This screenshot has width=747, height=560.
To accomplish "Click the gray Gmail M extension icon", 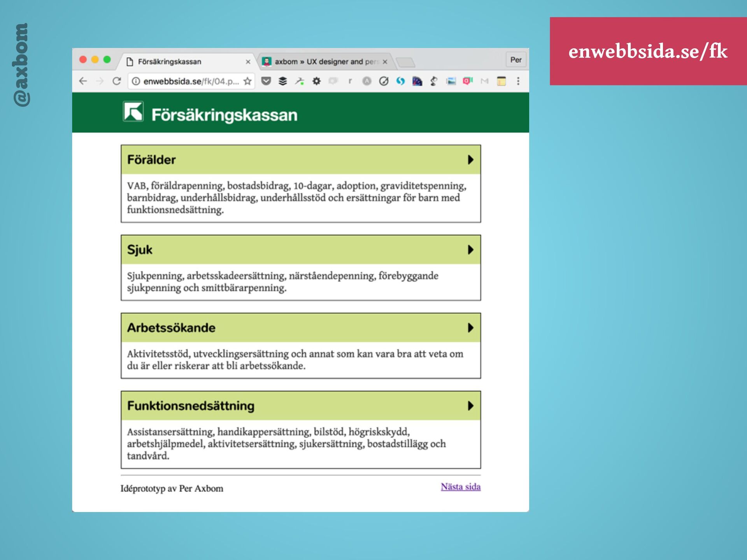I will click(x=484, y=81).
